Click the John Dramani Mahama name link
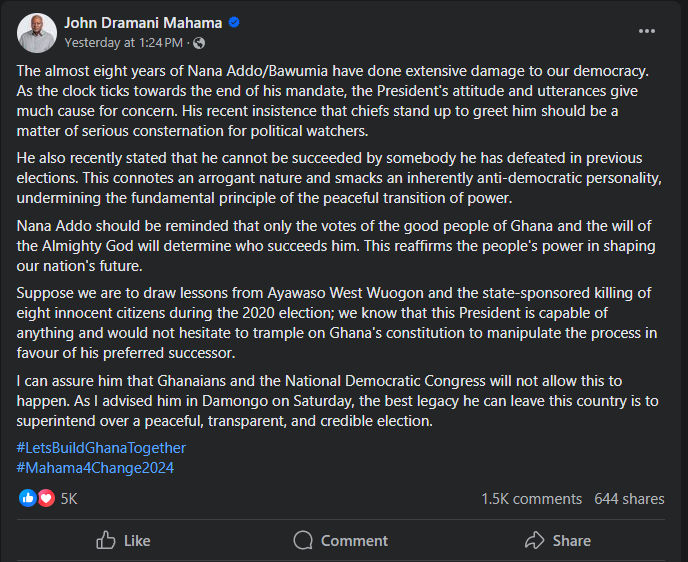Viewport: 688px width, 562px height. pos(142,23)
